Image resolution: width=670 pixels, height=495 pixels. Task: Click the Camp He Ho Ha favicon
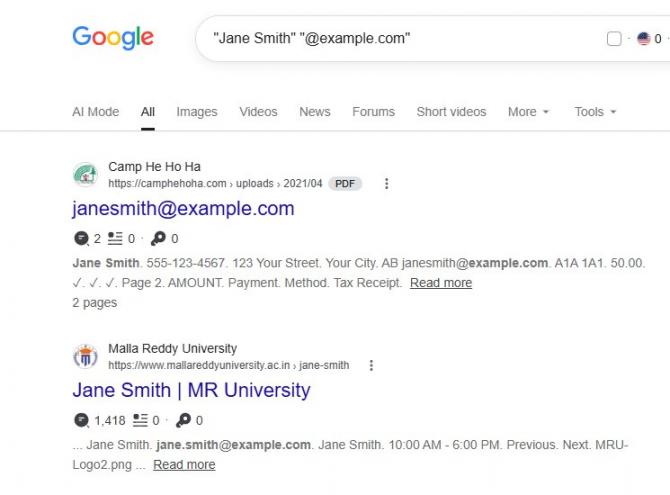(x=85, y=174)
